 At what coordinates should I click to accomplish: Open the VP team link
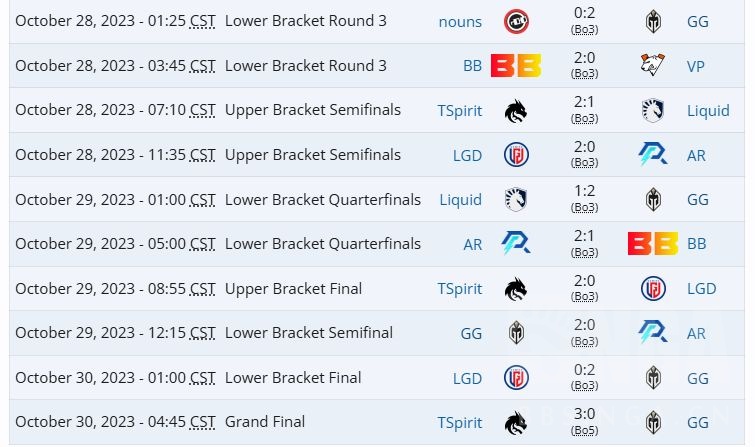point(696,66)
